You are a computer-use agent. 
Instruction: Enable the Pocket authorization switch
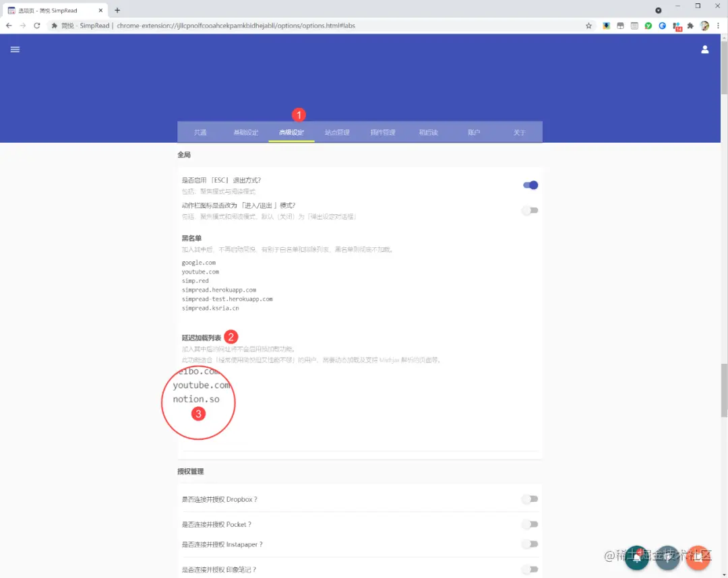point(530,524)
